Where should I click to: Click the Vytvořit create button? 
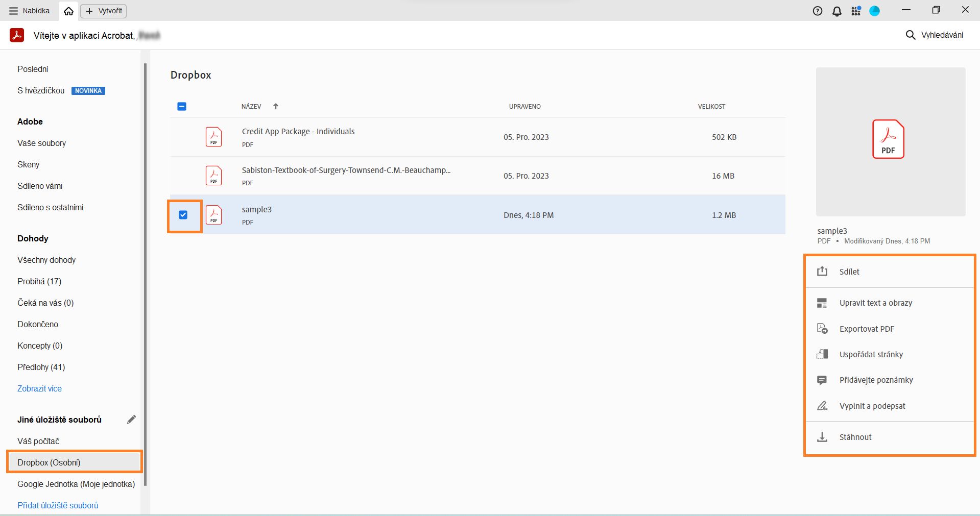point(104,11)
